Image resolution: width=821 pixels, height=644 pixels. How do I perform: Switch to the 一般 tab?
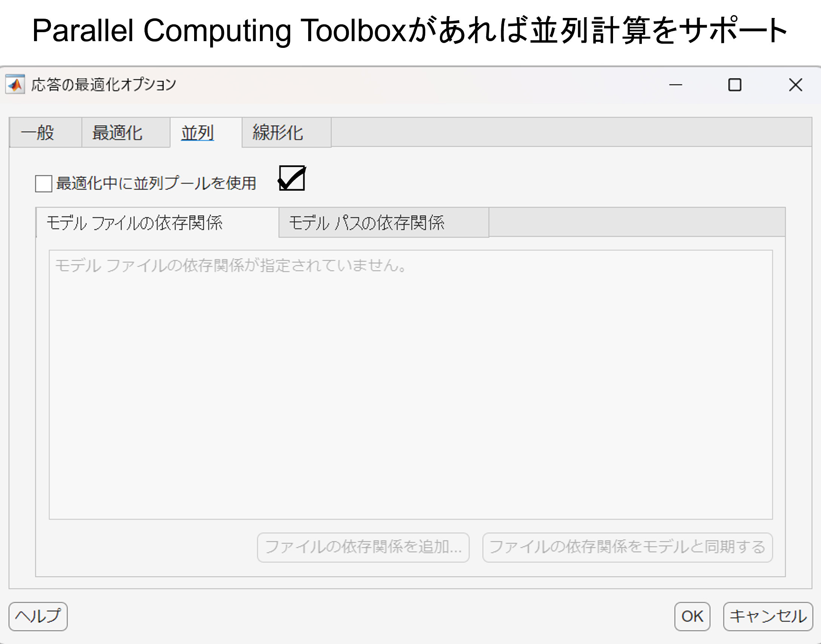point(38,133)
